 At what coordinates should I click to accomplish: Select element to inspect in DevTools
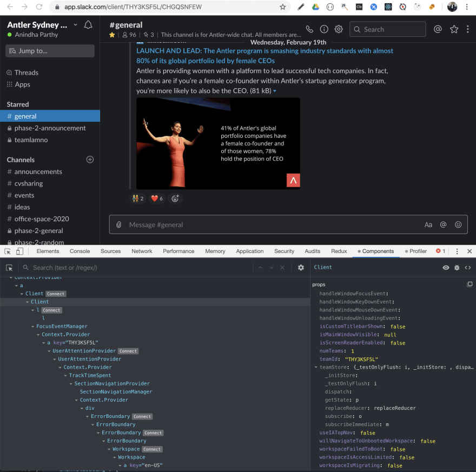(8, 251)
